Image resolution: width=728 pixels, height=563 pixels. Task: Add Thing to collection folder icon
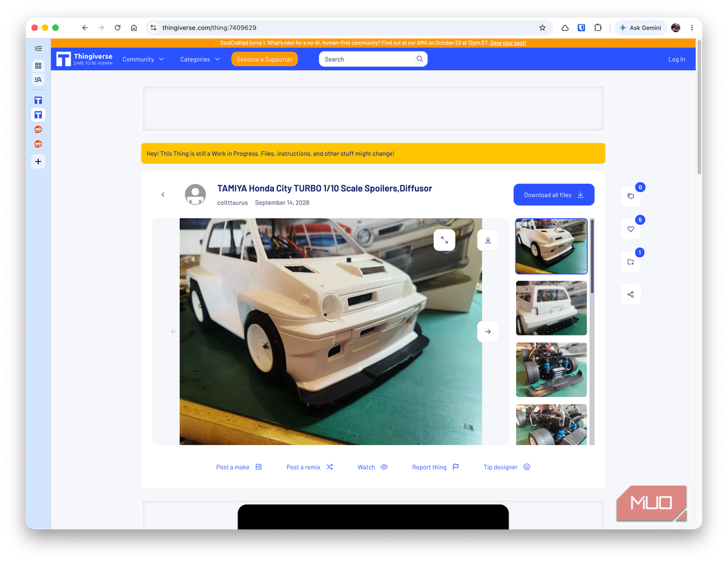coord(631,262)
